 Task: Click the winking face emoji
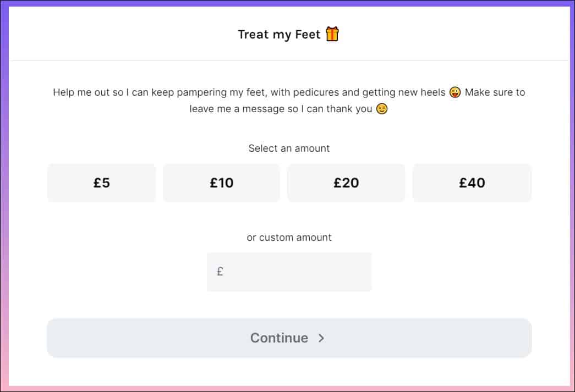pyautogui.click(x=382, y=109)
